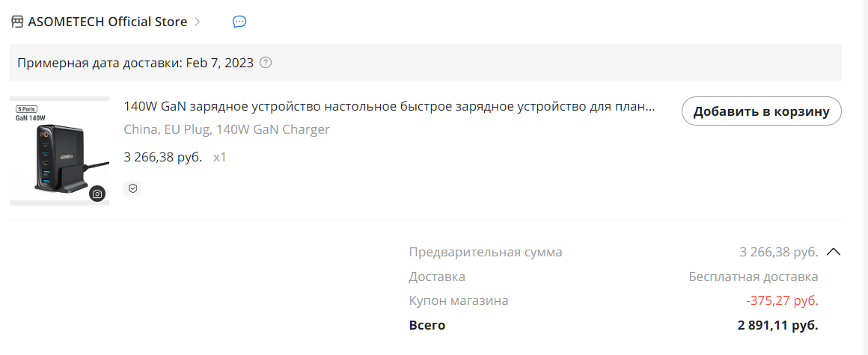Open chat with the seller
The height and width of the screenshot is (355, 868).
pyautogui.click(x=239, y=22)
